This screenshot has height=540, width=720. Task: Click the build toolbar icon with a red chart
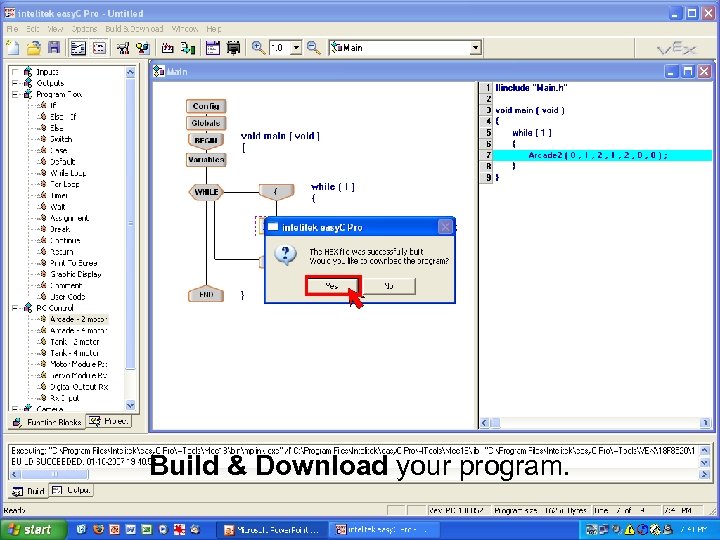(168, 48)
